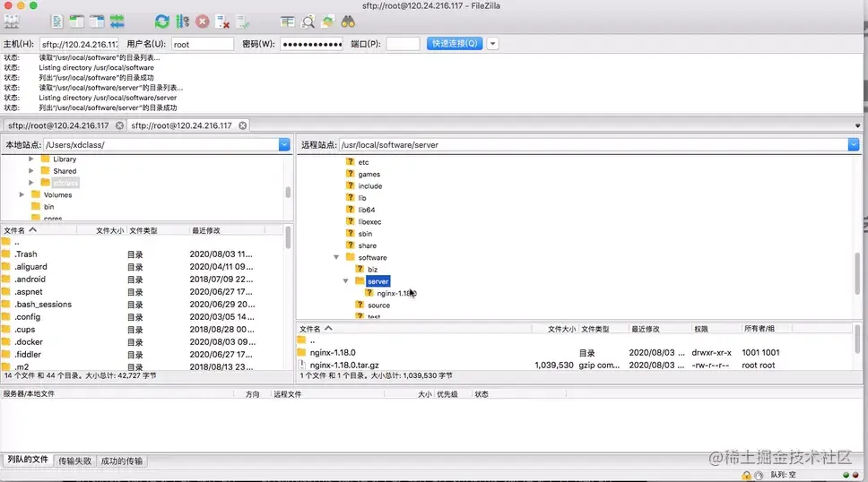This screenshot has height=482, width=868.
Task: Toggle synchronized browsing icon
Action: click(x=327, y=22)
